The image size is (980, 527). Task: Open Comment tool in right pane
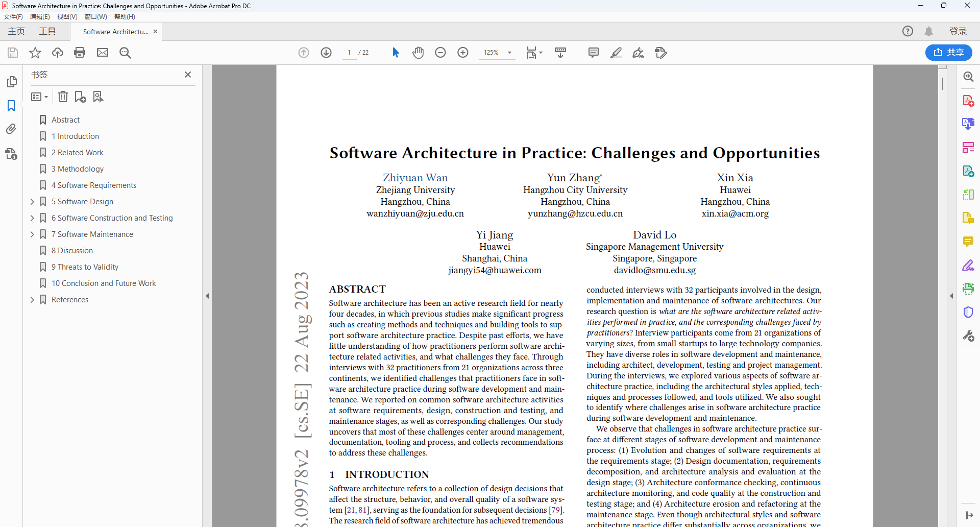968,242
